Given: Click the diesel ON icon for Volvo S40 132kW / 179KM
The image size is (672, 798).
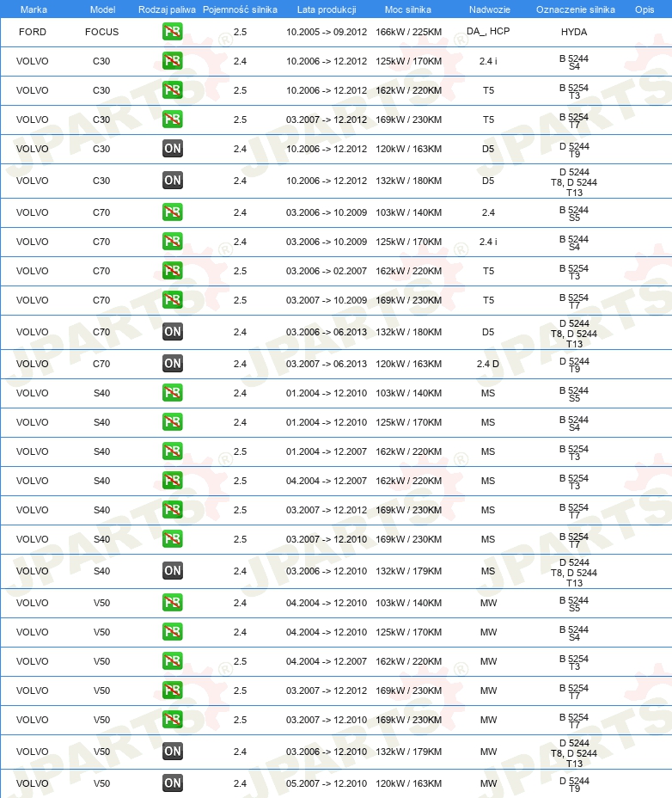Looking at the screenshot, I should [173, 570].
